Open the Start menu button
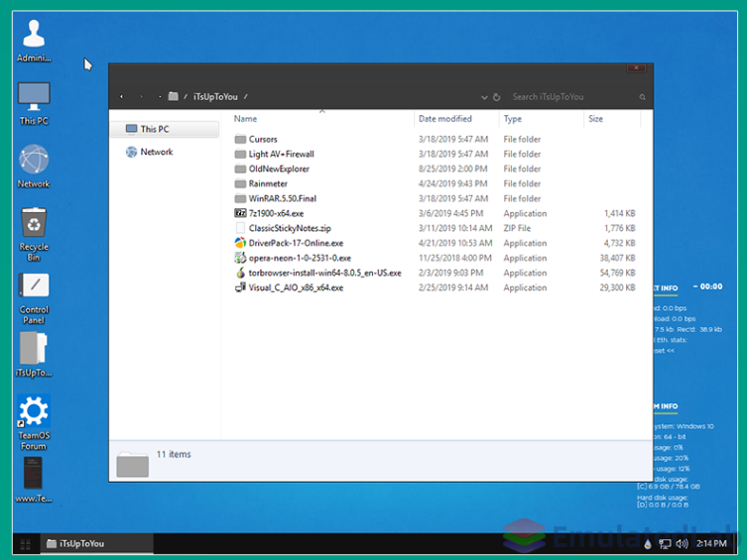Viewport: 747px width, 560px height. [25, 544]
